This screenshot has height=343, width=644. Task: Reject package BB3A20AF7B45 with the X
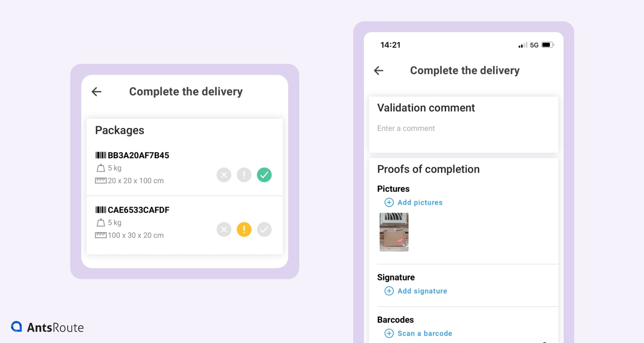click(224, 175)
